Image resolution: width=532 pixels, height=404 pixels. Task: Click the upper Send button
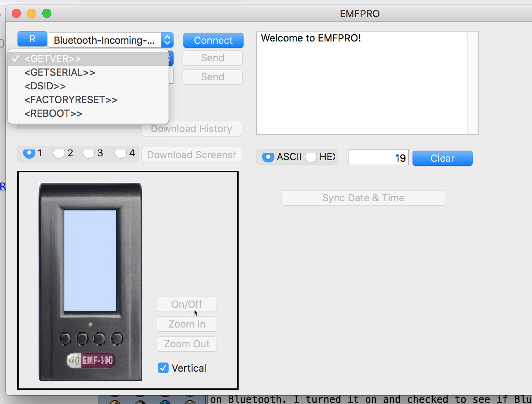click(x=213, y=58)
